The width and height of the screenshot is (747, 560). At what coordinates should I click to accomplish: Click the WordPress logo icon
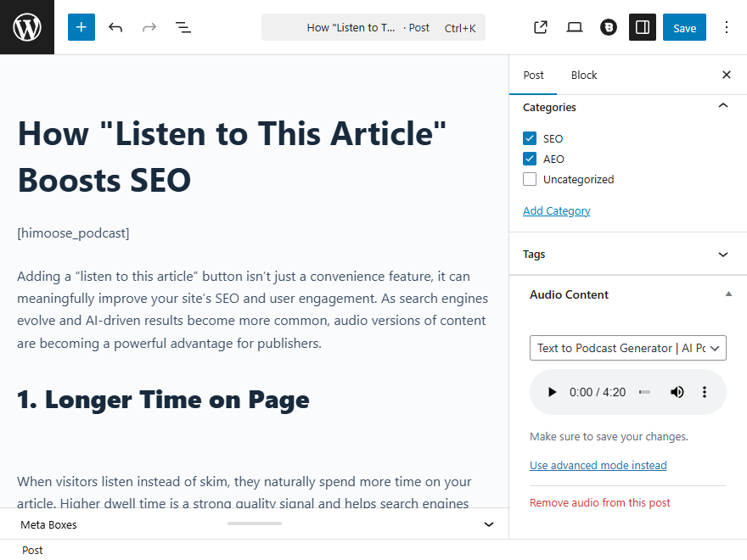tap(27, 27)
